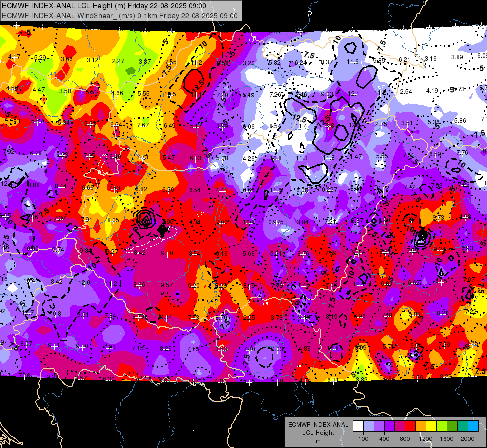Click the wind shear value '9.03'
The image size is (487, 448).
(x=327, y=94)
